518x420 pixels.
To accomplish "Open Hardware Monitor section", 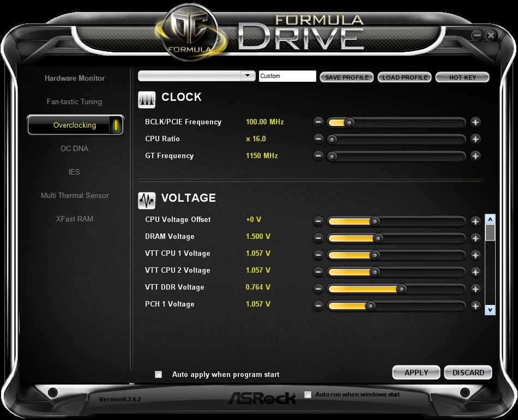I will click(75, 79).
